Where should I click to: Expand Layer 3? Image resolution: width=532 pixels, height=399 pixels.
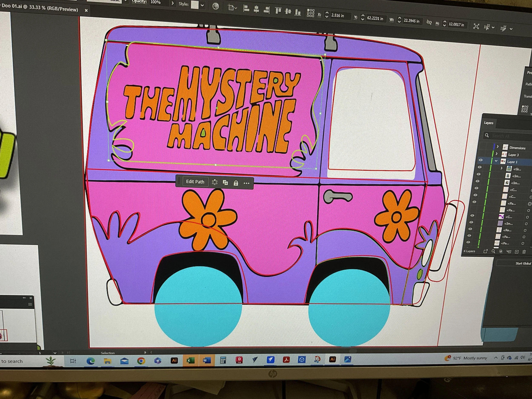coord(496,154)
